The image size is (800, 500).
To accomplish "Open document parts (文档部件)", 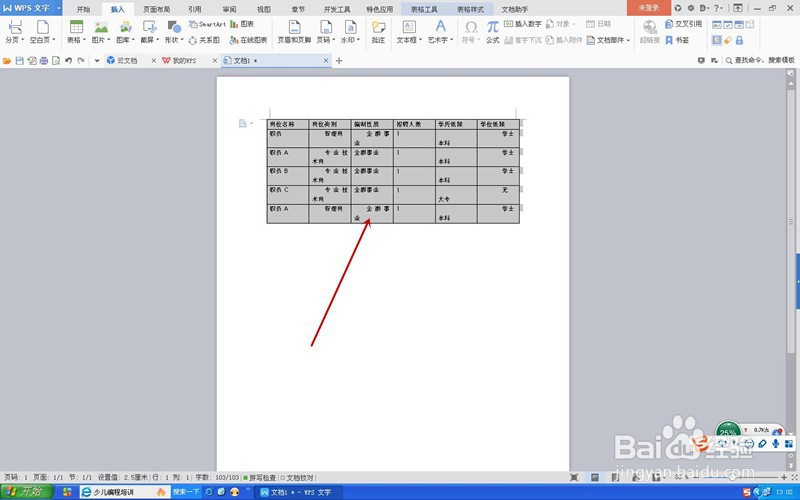I will (608, 40).
